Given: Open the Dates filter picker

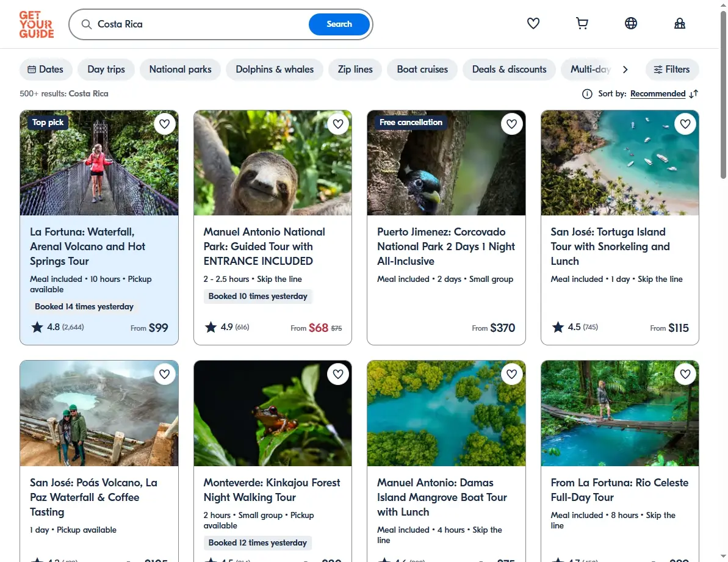Looking at the screenshot, I should click(46, 69).
